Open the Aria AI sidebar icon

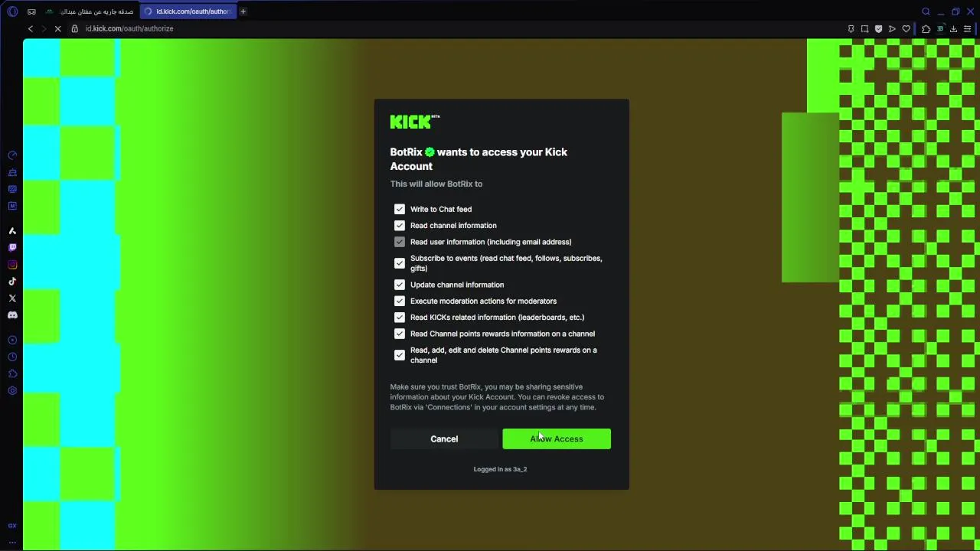point(12,231)
